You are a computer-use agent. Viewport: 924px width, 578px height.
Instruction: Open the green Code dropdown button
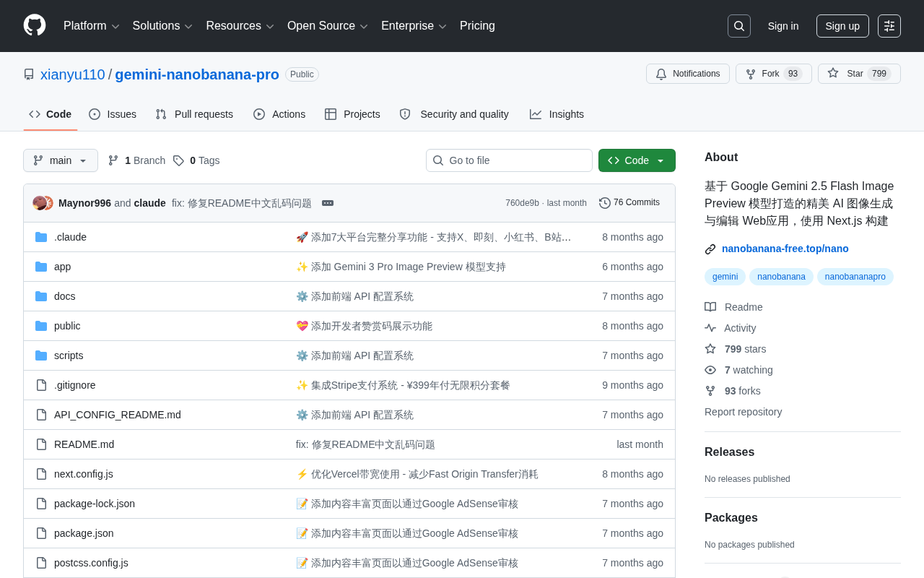coord(637,160)
